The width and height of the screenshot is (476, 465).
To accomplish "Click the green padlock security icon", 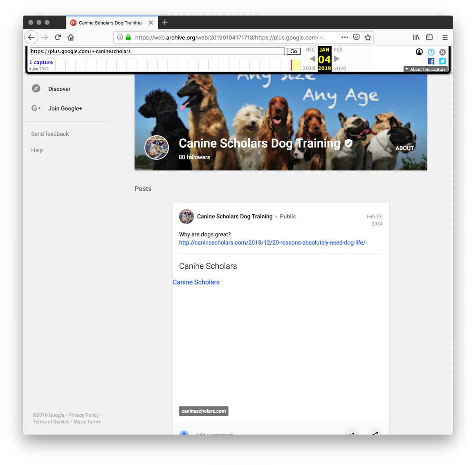I will pos(128,37).
